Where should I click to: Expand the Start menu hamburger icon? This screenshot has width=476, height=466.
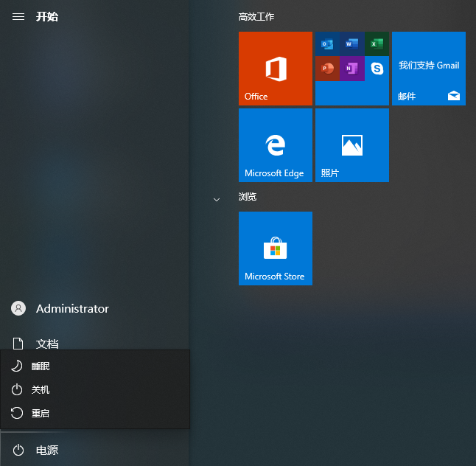[x=18, y=16]
